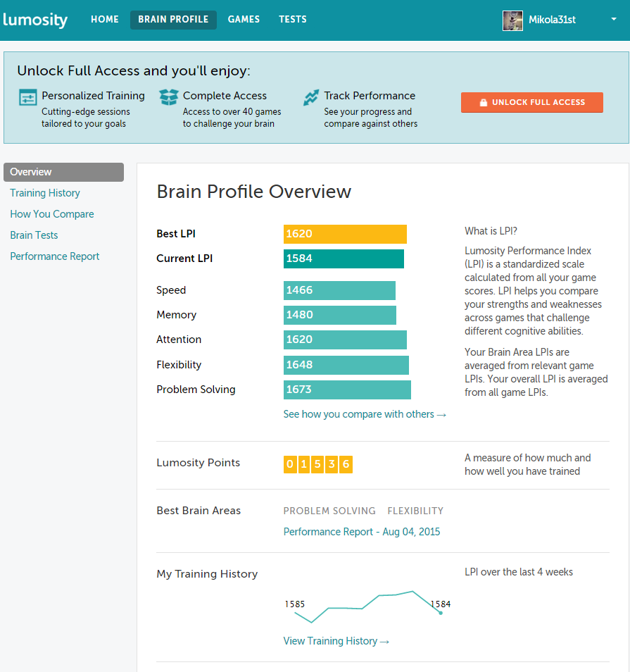This screenshot has height=672, width=630.
Task: Click the Lumosity Points counter 01536
Action: (x=317, y=464)
